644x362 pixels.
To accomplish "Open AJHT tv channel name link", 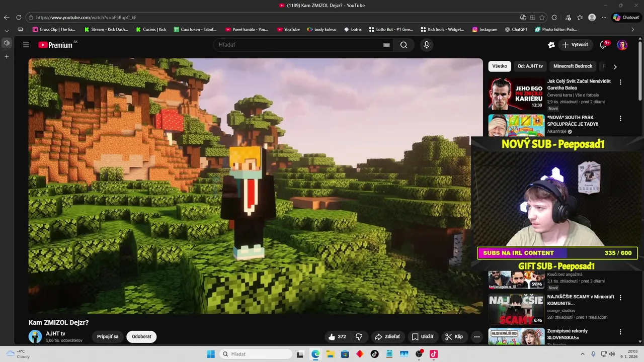I will (55, 333).
